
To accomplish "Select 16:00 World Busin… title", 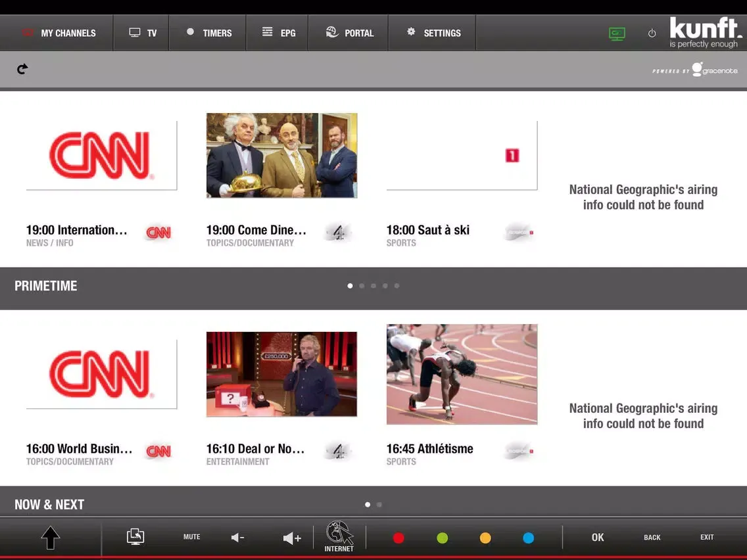I will click(79, 448).
